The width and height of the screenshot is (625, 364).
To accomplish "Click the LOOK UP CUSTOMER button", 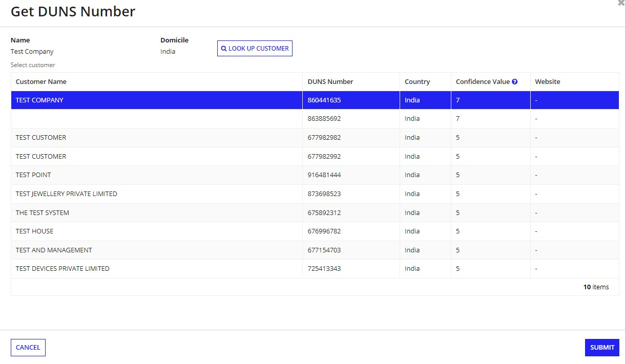I will click(255, 49).
